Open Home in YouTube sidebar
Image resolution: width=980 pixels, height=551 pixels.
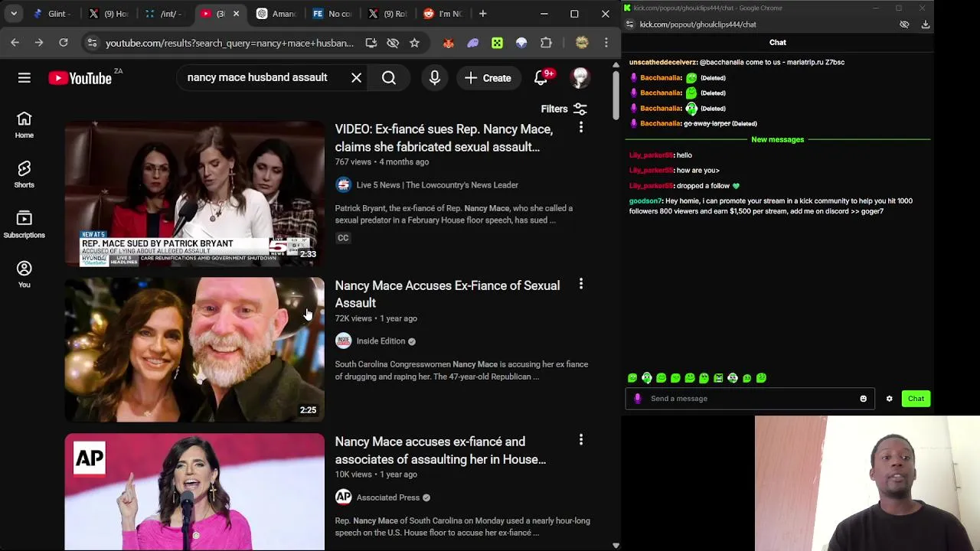[24, 125]
